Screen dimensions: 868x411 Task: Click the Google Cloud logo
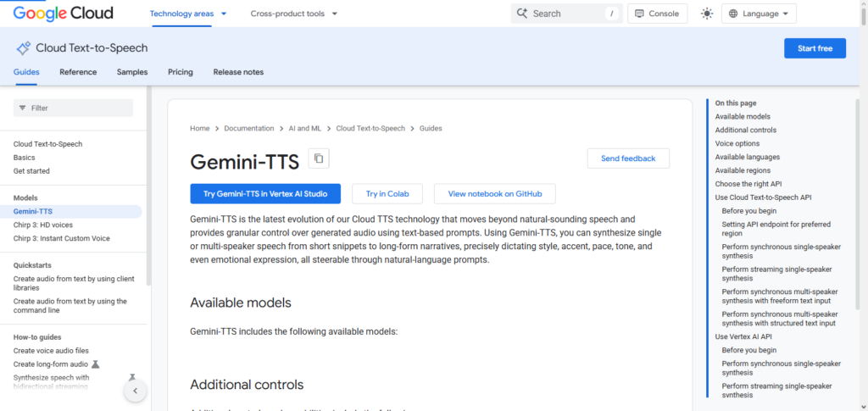point(63,14)
